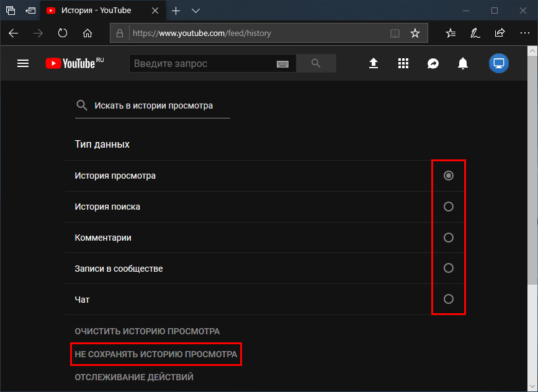Viewport: 538px width, 392px height.
Task: Select the 'Чат' radio button
Action: coord(449,300)
